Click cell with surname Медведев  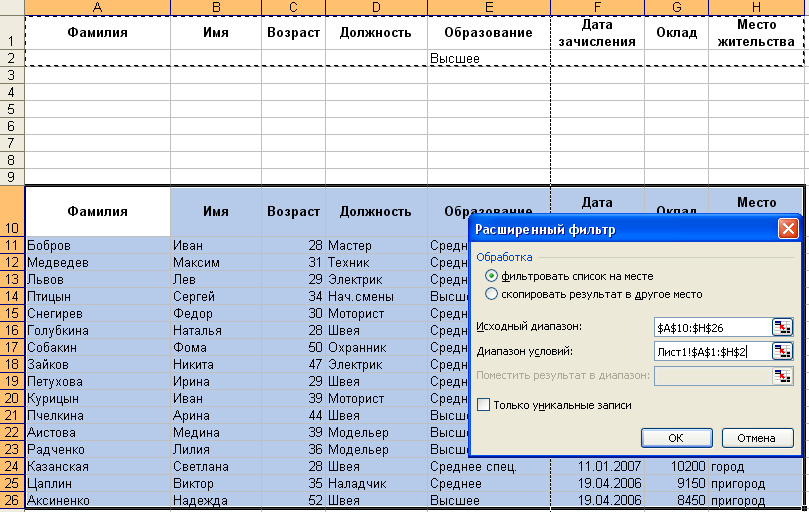(97, 262)
